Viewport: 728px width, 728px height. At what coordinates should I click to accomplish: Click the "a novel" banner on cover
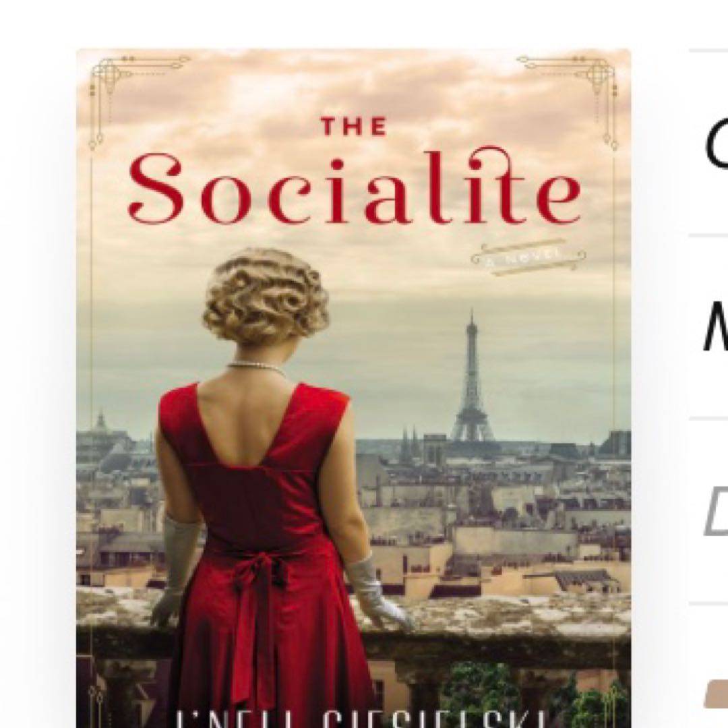528,257
